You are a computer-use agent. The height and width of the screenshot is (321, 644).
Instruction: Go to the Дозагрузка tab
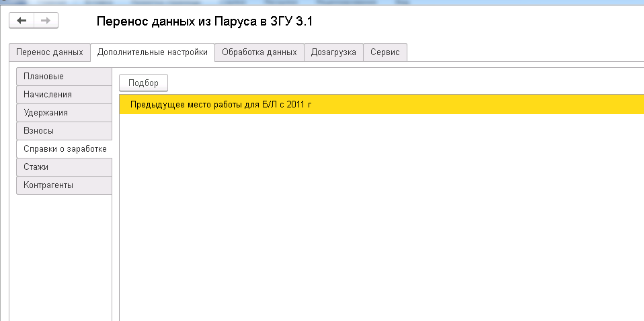333,52
